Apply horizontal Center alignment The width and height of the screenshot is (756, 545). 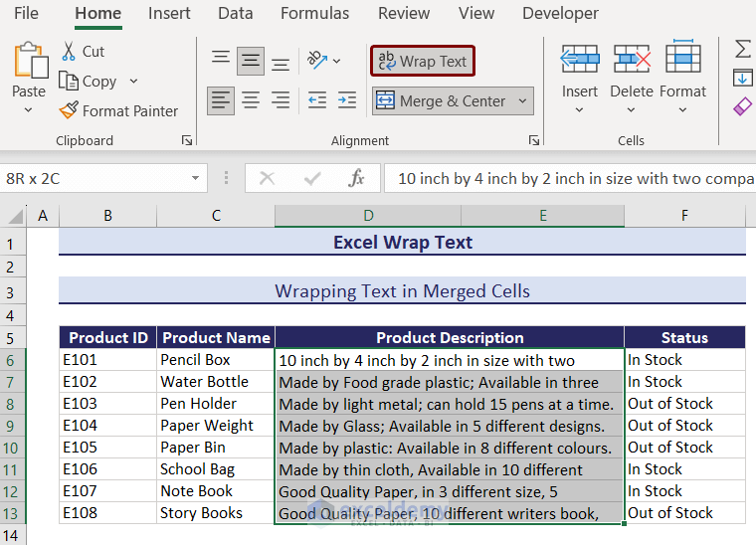pyautogui.click(x=251, y=100)
